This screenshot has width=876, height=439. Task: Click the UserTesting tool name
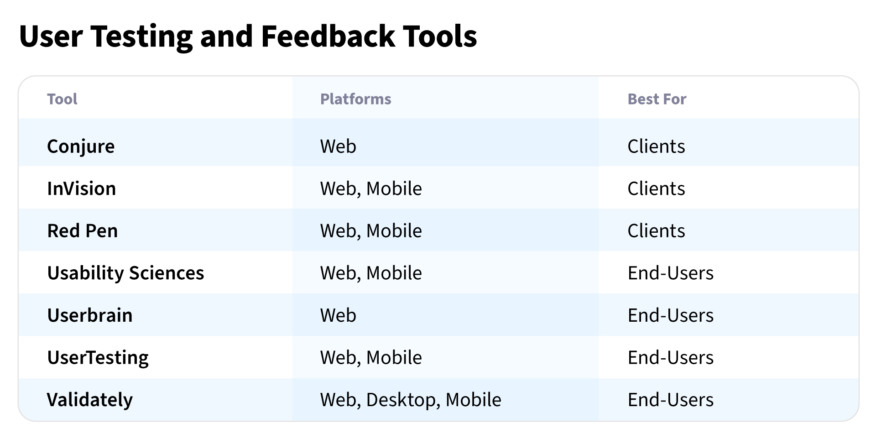(97, 357)
